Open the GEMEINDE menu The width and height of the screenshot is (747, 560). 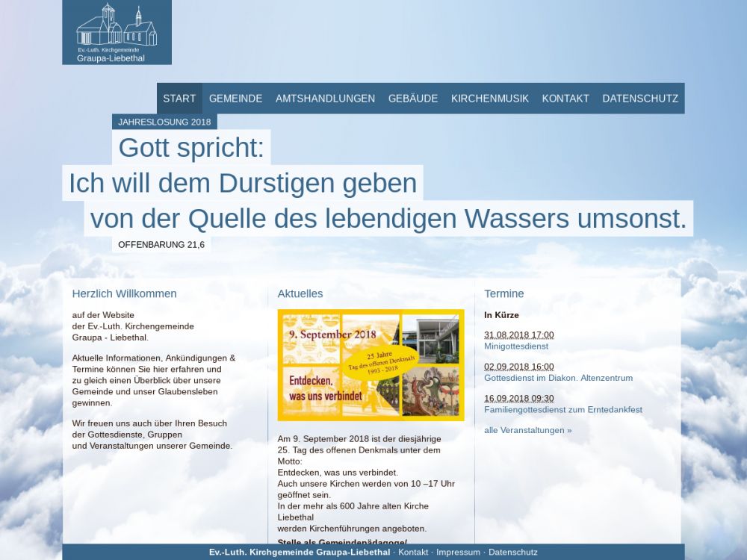pos(235,99)
